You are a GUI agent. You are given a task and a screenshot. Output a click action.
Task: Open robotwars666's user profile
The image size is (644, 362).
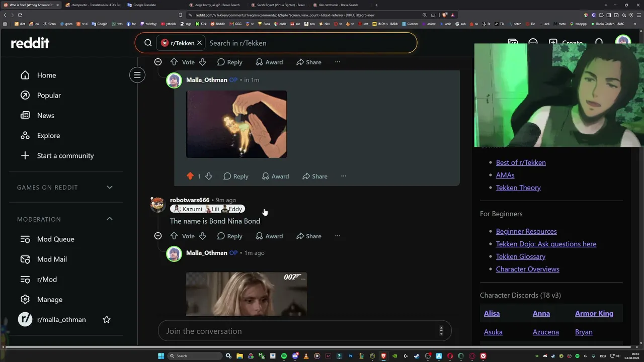point(190,200)
